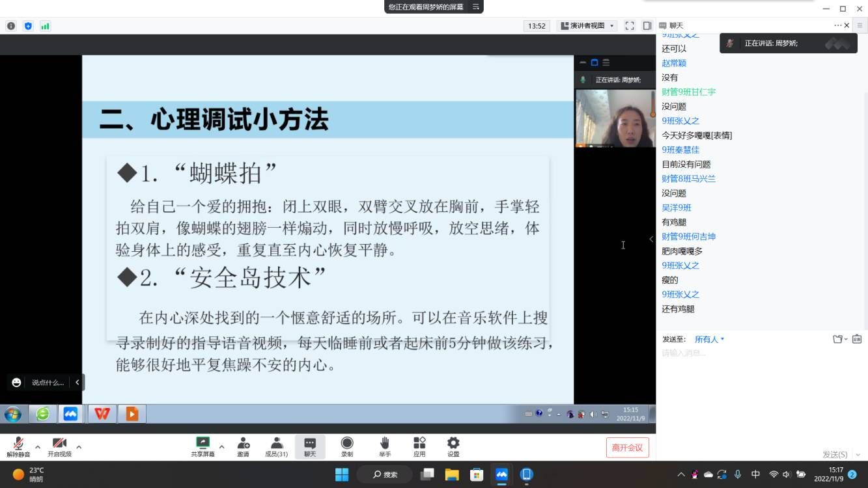Open the 成员(31) members list
The width and height of the screenshot is (868, 488).
276,446
